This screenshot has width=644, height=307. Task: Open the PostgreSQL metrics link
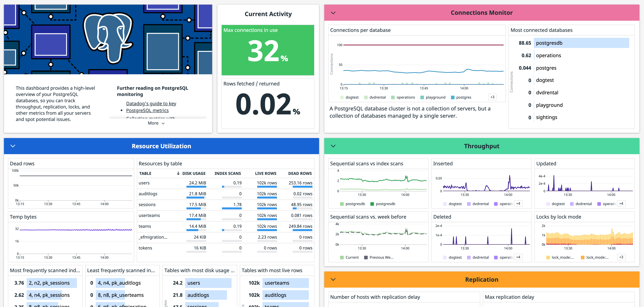(147, 110)
